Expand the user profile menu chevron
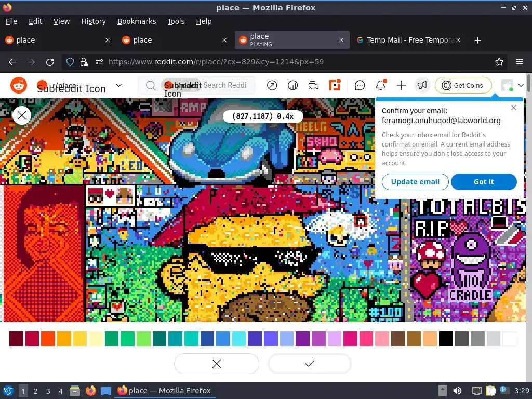The width and height of the screenshot is (532, 399). click(x=521, y=86)
